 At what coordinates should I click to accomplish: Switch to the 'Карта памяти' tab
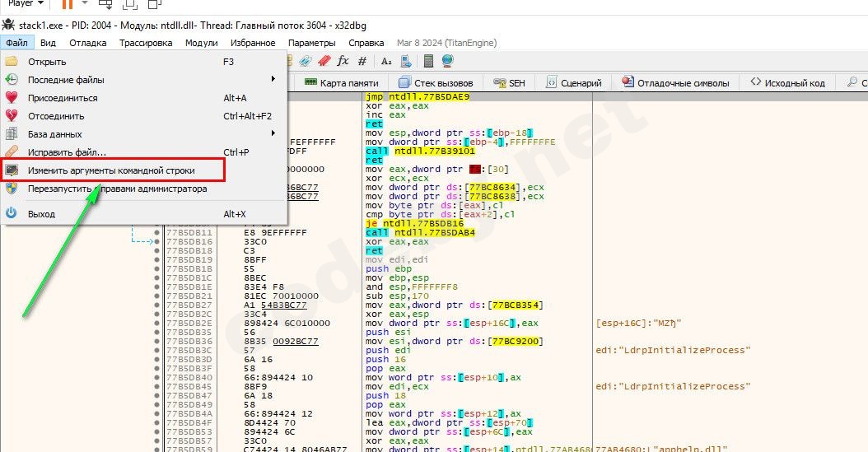pos(342,83)
